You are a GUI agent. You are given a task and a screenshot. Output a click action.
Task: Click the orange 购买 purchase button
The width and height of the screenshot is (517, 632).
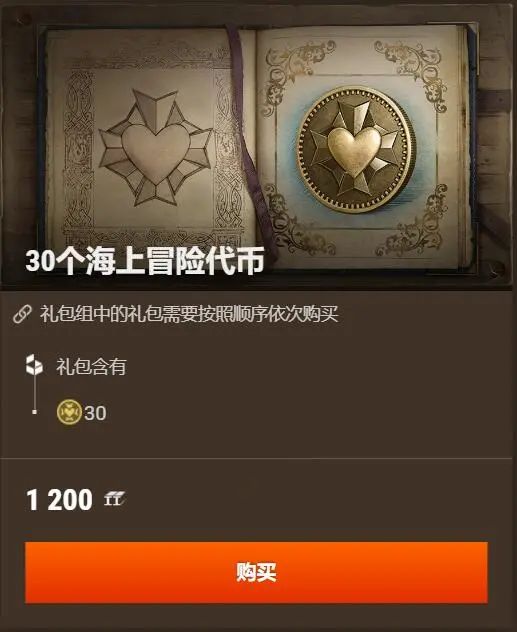pos(256,572)
